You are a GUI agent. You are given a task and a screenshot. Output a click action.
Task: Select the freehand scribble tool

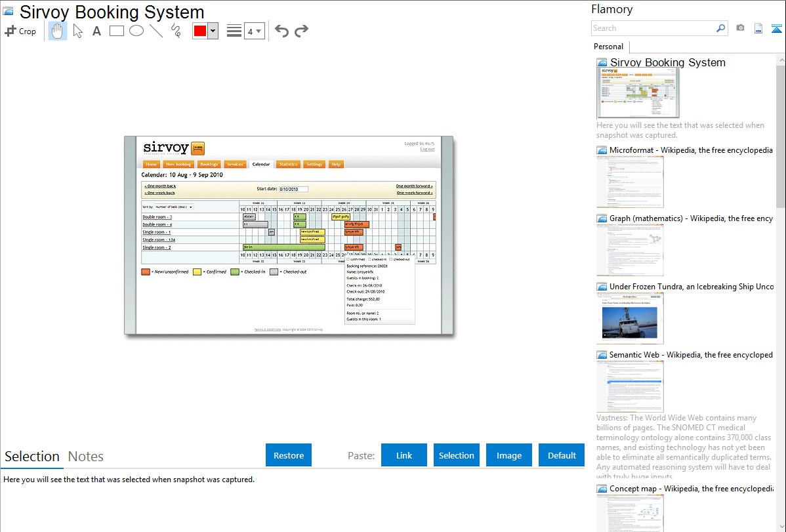click(x=176, y=31)
